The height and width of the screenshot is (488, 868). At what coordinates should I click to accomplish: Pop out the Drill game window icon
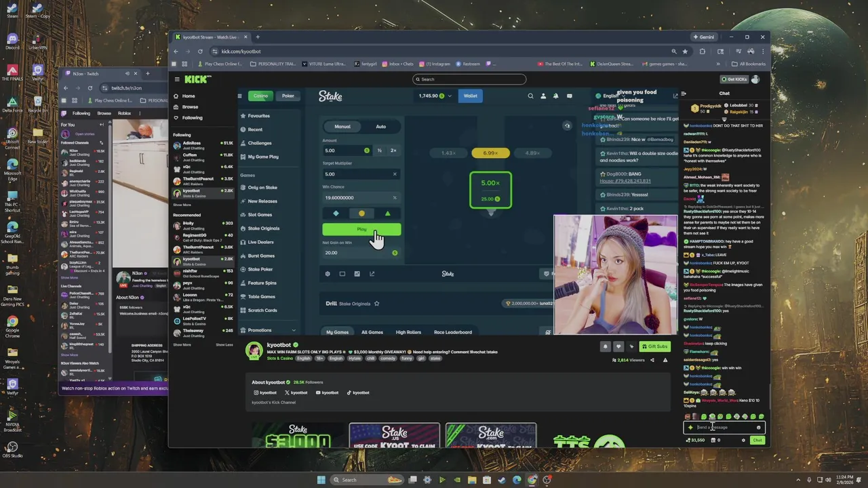click(x=372, y=274)
